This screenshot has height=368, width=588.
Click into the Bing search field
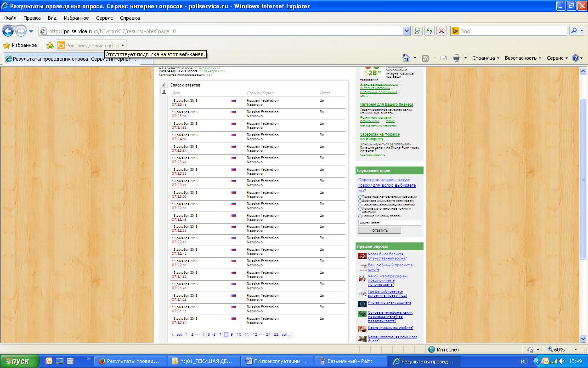(508, 31)
